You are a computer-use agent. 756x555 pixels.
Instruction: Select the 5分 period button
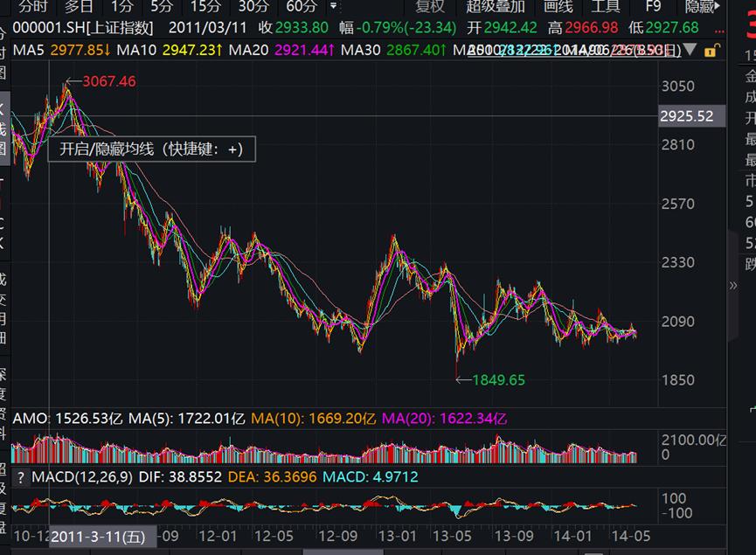tap(163, 7)
